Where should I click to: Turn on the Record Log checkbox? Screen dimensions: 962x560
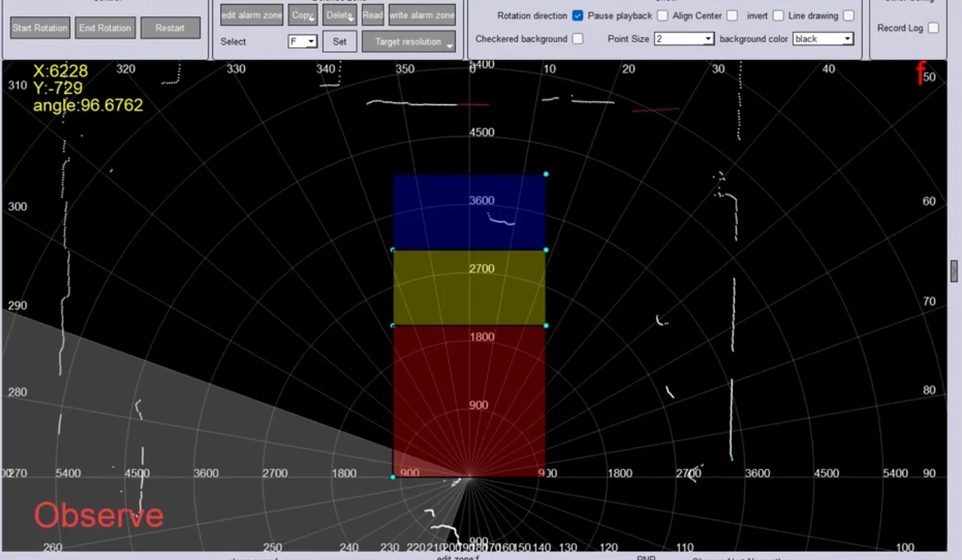point(933,28)
